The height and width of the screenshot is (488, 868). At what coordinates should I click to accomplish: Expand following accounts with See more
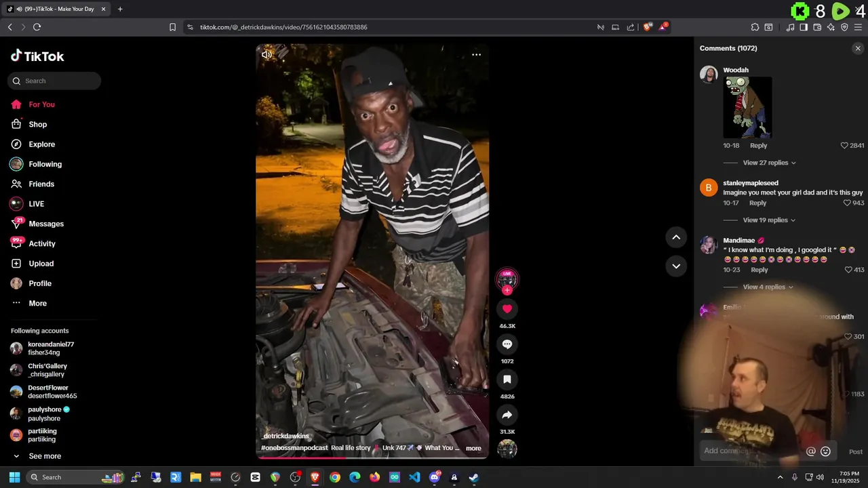[x=45, y=456]
